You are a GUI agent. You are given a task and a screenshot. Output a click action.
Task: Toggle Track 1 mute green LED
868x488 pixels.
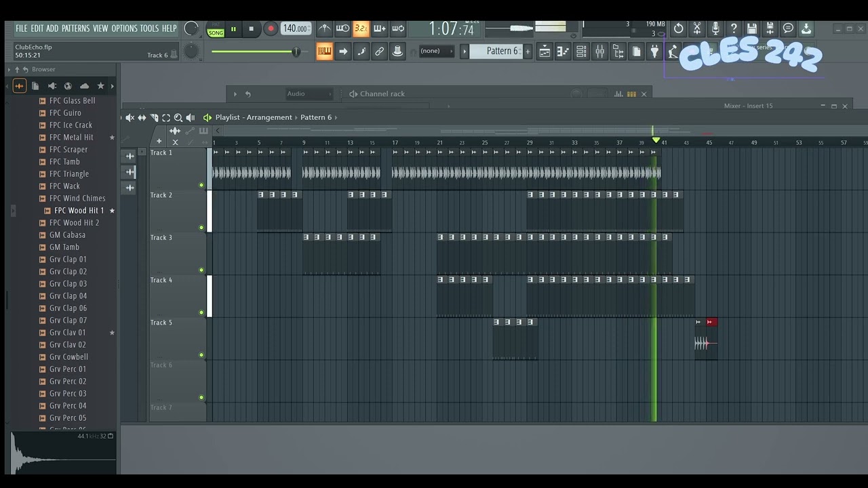[201, 185]
